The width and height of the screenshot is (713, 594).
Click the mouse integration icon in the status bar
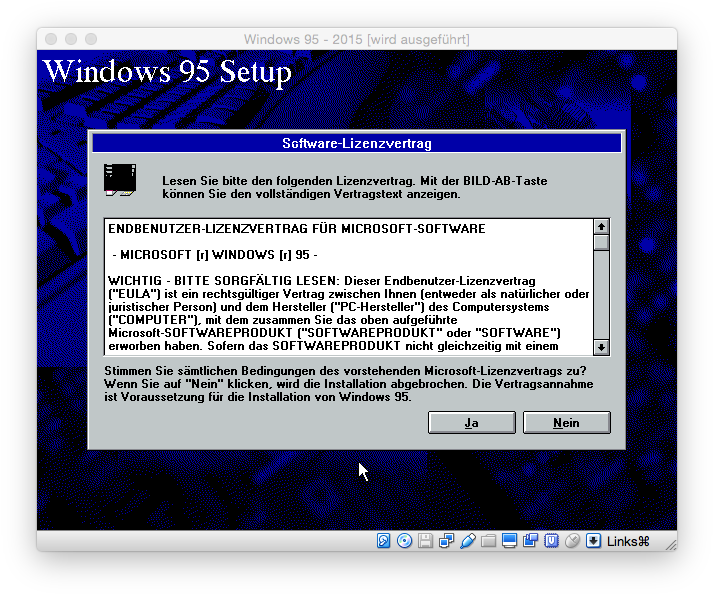[x=572, y=541]
